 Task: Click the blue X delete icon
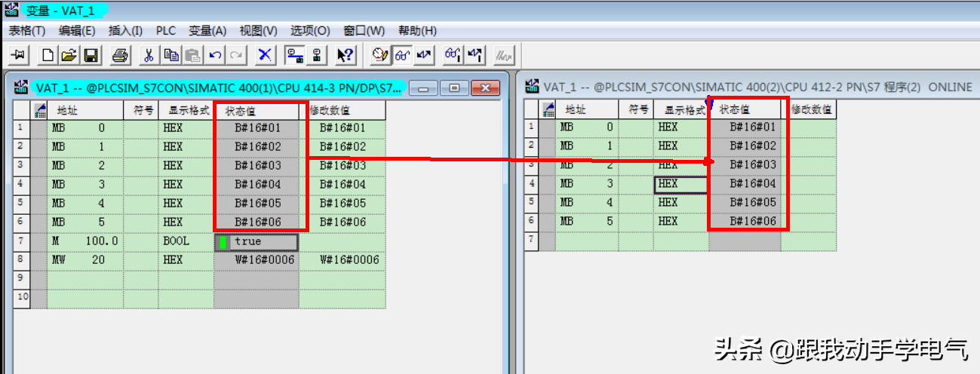point(265,55)
